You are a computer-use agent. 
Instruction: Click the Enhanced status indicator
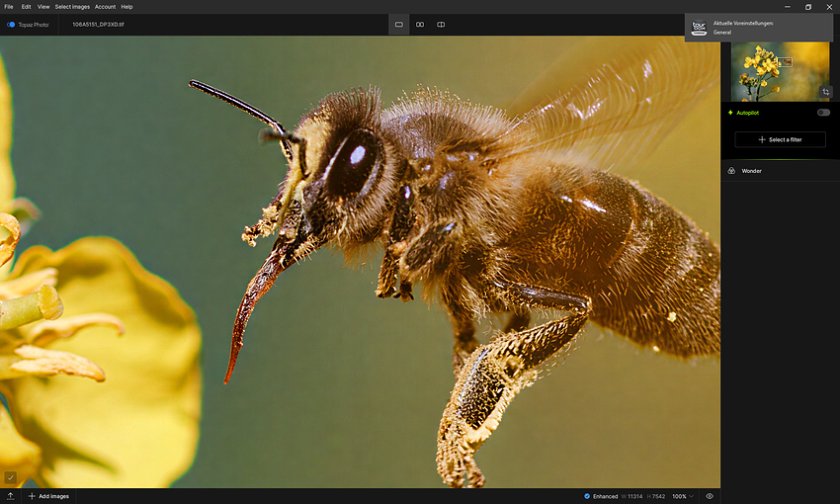pos(601,496)
